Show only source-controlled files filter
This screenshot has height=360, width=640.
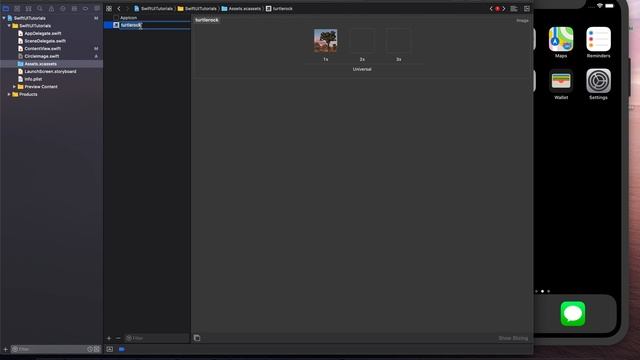click(x=96, y=349)
